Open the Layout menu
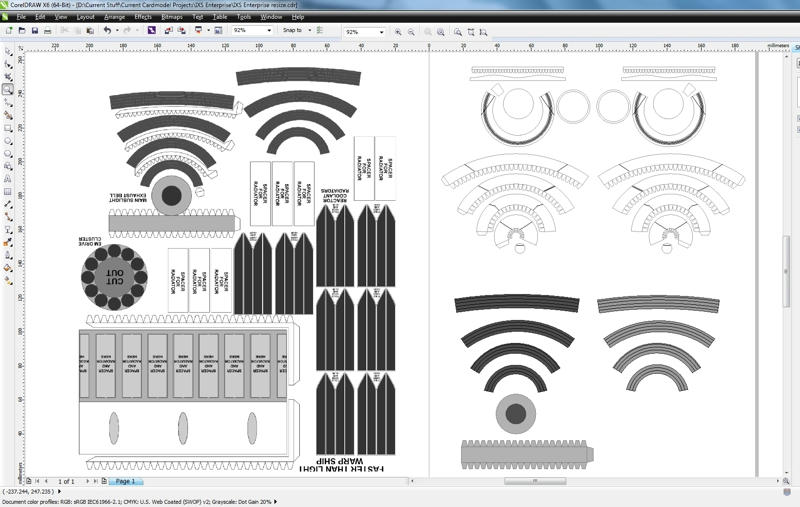The height and width of the screenshot is (507, 800). [85, 17]
